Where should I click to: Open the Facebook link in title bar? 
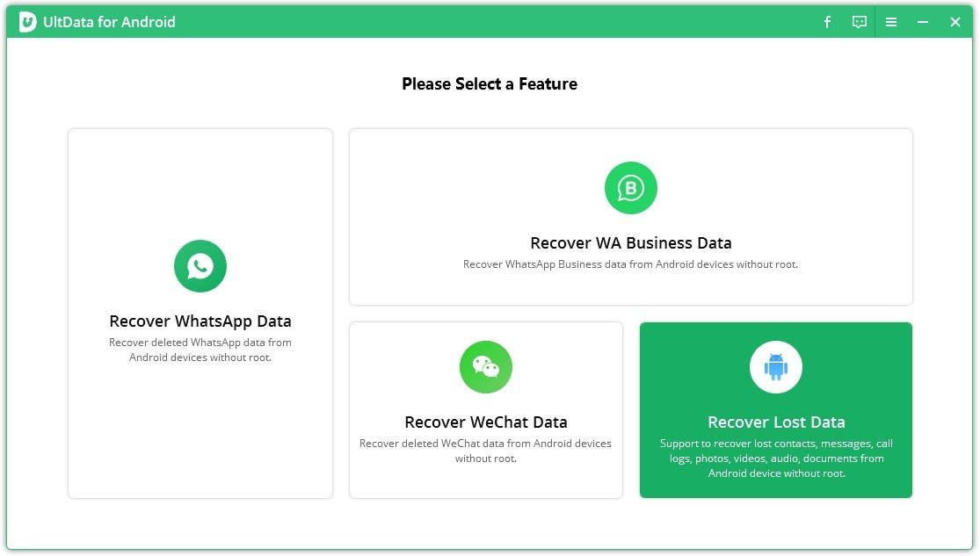pyautogui.click(x=827, y=23)
